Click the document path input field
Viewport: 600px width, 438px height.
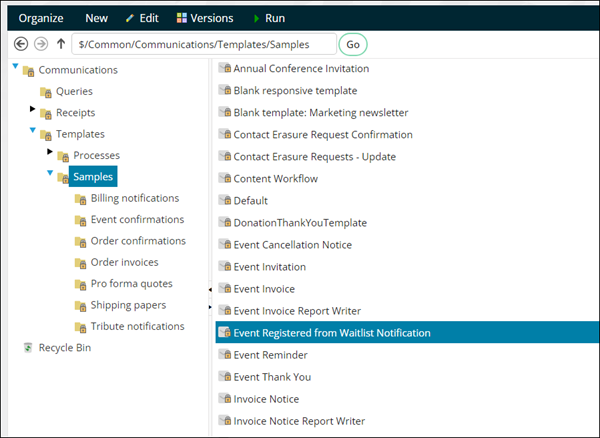(x=204, y=44)
